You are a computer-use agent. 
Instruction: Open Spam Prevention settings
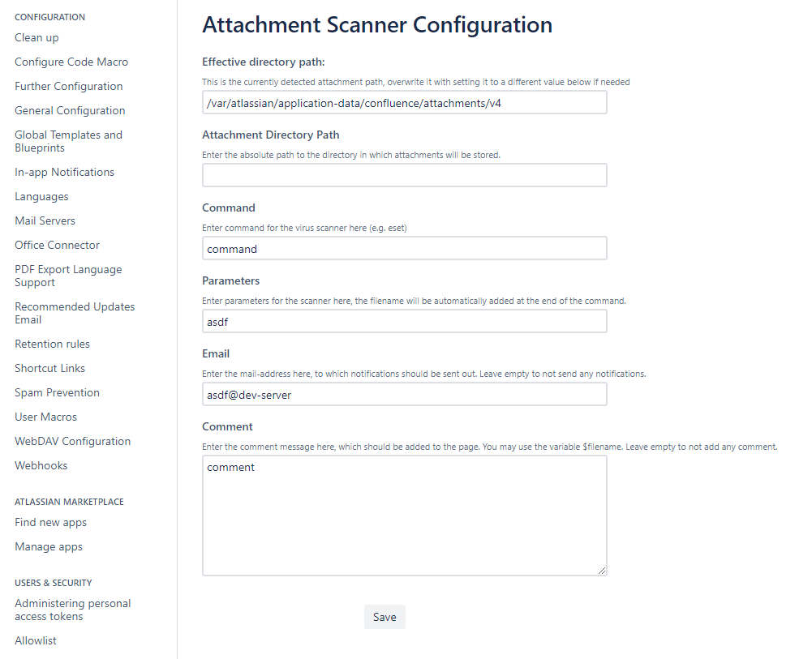coord(57,393)
